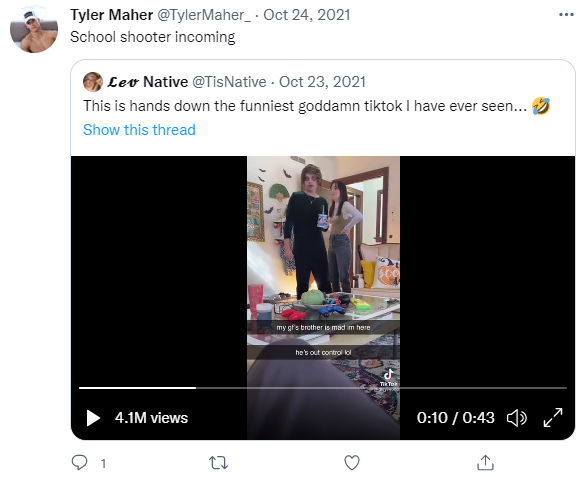Click the TikTok video frame
The image size is (587, 477).
click(x=323, y=298)
